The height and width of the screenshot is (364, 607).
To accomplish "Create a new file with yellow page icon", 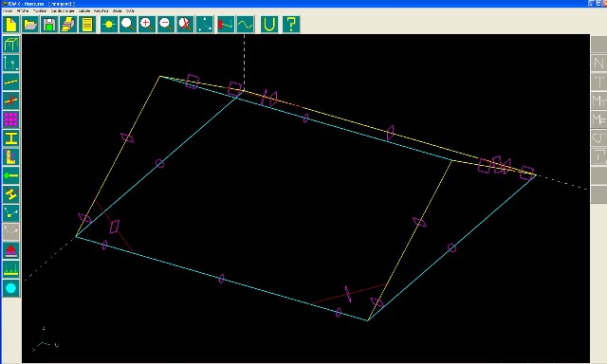I will pyautogui.click(x=10, y=25).
